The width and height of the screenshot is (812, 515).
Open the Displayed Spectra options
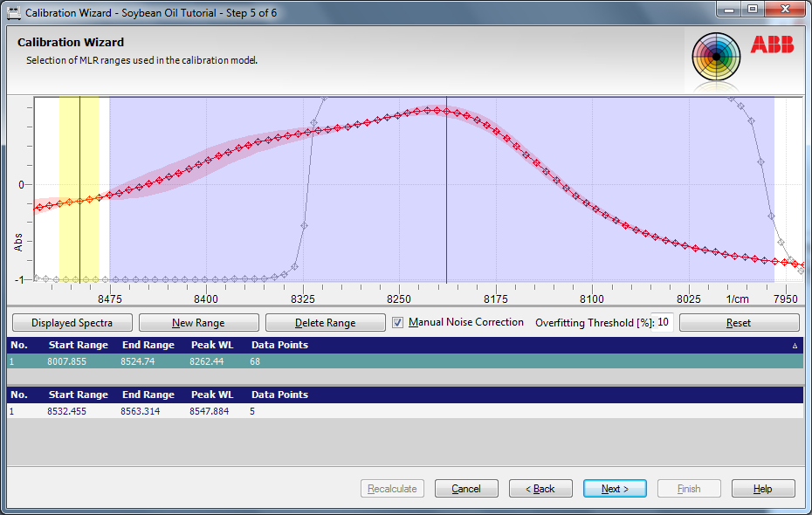click(x=71, y=323)
